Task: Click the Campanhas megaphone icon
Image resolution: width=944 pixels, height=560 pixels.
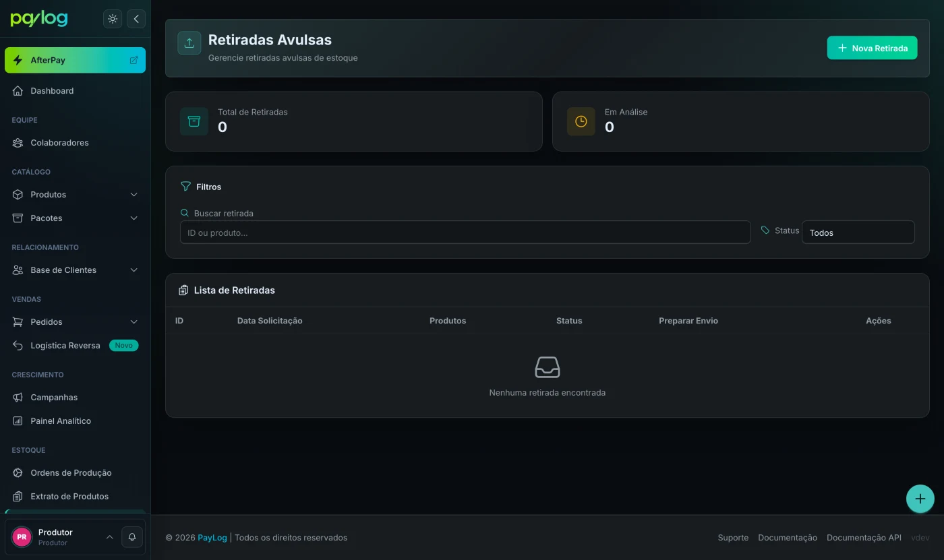Action: point(18,398)
